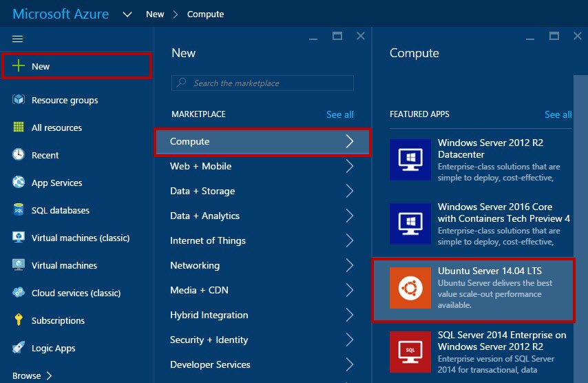Screen dimensions: 588x383
Task: Click the SQL databases icon
Action: tap(19, 209)
